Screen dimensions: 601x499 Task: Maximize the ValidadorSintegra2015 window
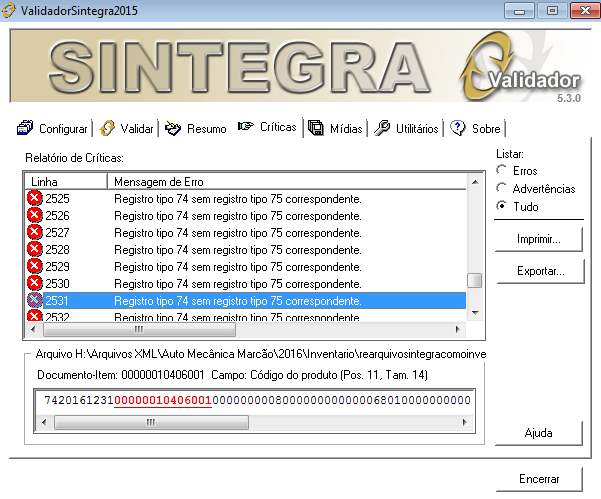point(552,11)
